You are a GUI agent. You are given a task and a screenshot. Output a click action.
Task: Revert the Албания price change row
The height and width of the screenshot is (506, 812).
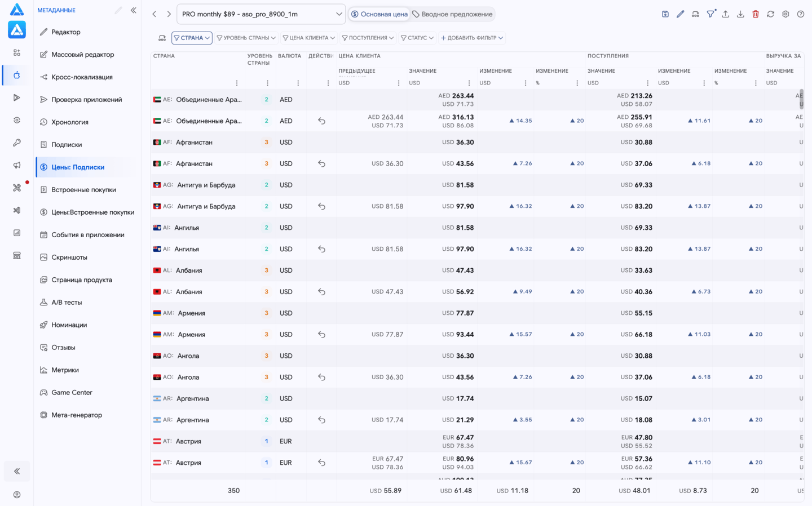pyautogui.click(x=321, y=292)
